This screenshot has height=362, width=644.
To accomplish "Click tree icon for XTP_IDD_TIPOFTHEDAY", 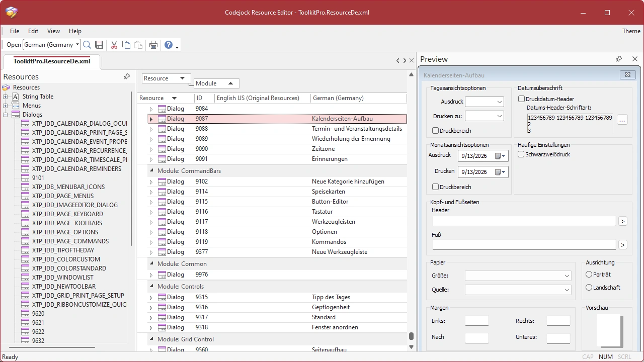I will point(25,250).
